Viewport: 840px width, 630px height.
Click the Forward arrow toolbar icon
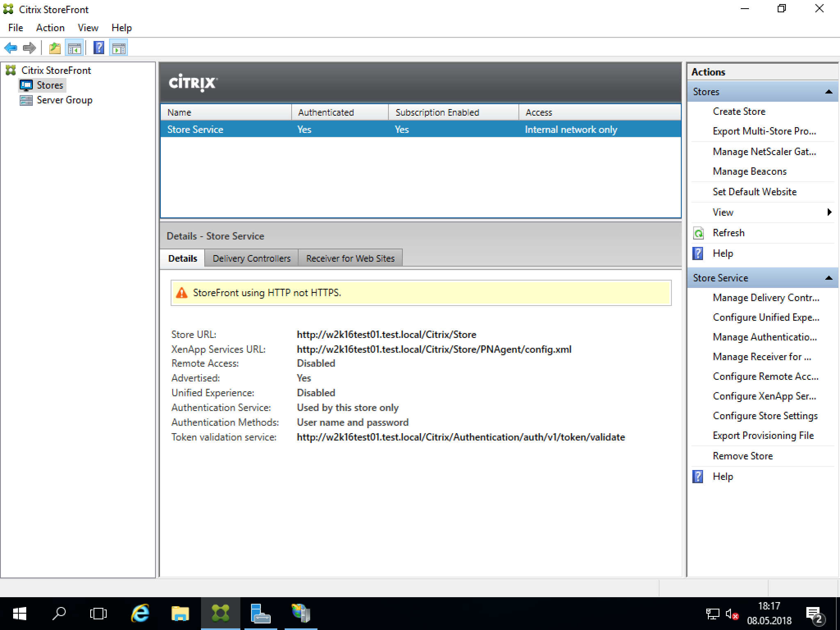tap(30, 48)
